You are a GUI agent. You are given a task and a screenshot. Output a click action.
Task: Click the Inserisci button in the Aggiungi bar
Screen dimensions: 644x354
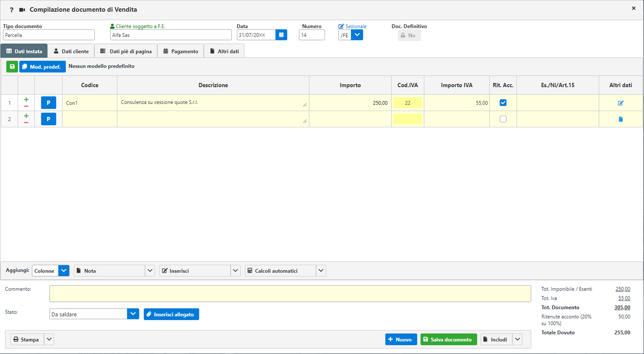tap(195, 271)
